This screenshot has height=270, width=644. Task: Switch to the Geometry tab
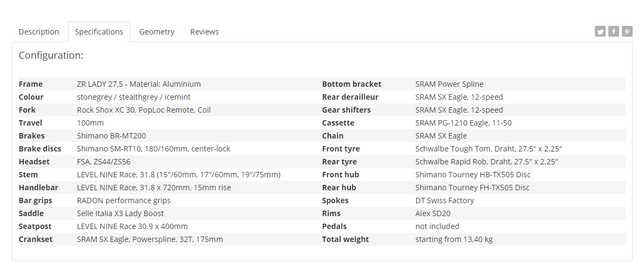click(157, 32)
